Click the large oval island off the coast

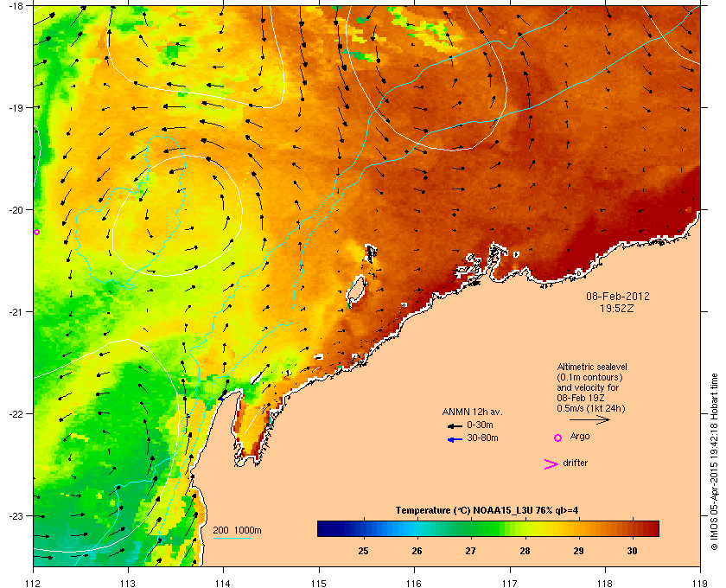[x=357, y=290]
